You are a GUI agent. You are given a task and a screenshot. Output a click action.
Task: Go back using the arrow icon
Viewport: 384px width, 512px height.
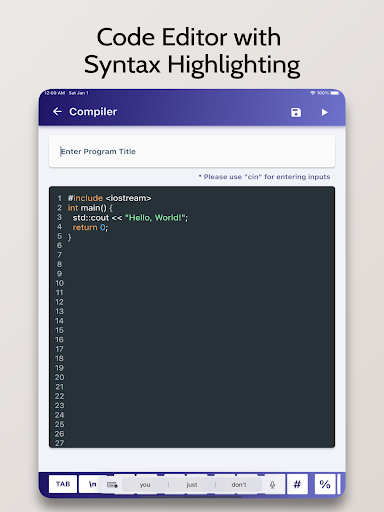pos(57,112)
